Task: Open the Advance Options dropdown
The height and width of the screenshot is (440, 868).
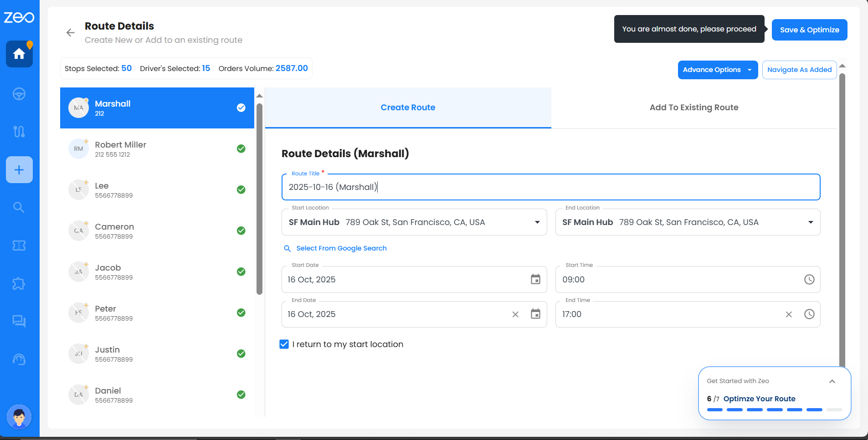Action: [717, 70]
